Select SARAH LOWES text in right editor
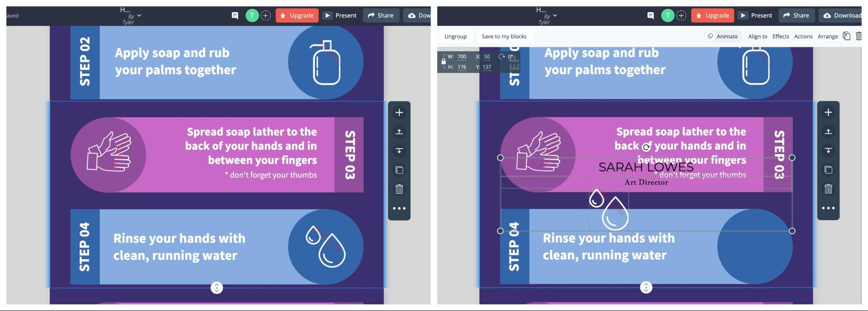The image size is (868, 311). tap(646, 167)
